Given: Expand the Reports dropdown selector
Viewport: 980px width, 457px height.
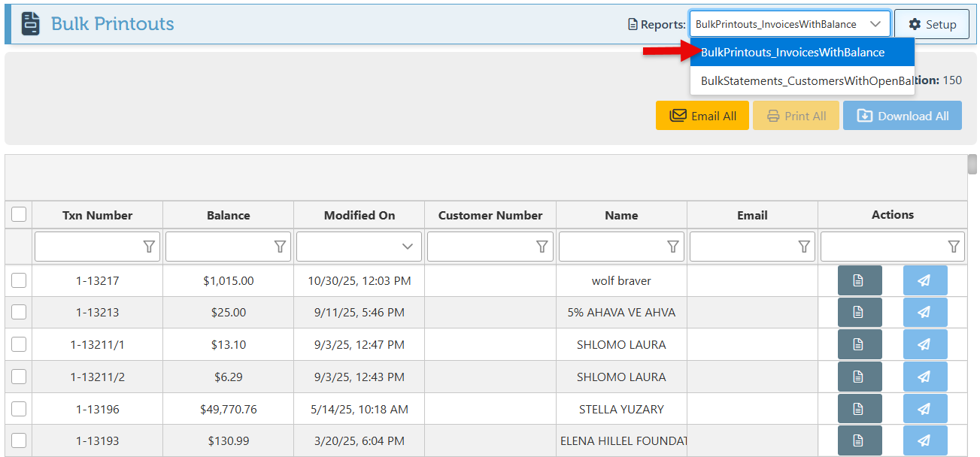Looking at the screenshot, I should (x=789, y=24).
